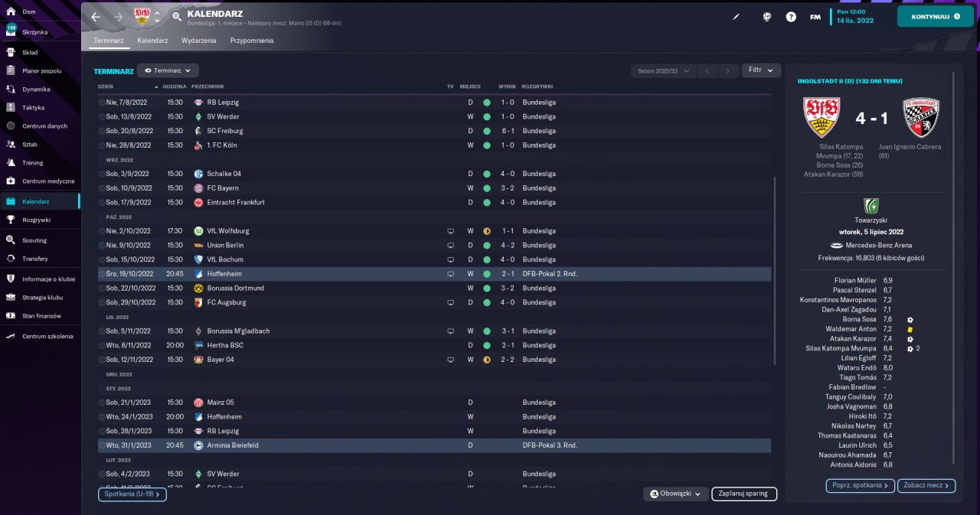Open Centrum medyczne section

(48, 181)
